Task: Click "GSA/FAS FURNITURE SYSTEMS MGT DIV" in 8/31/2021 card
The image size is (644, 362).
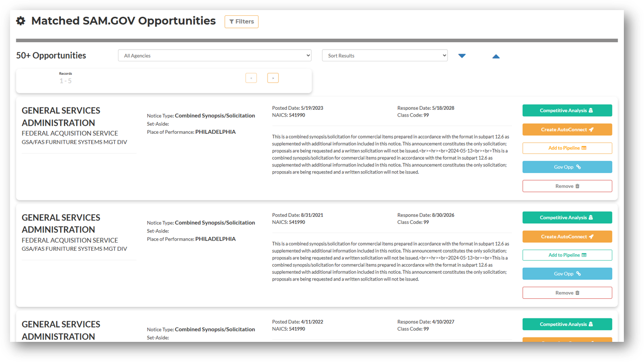Action: [74, 249]
